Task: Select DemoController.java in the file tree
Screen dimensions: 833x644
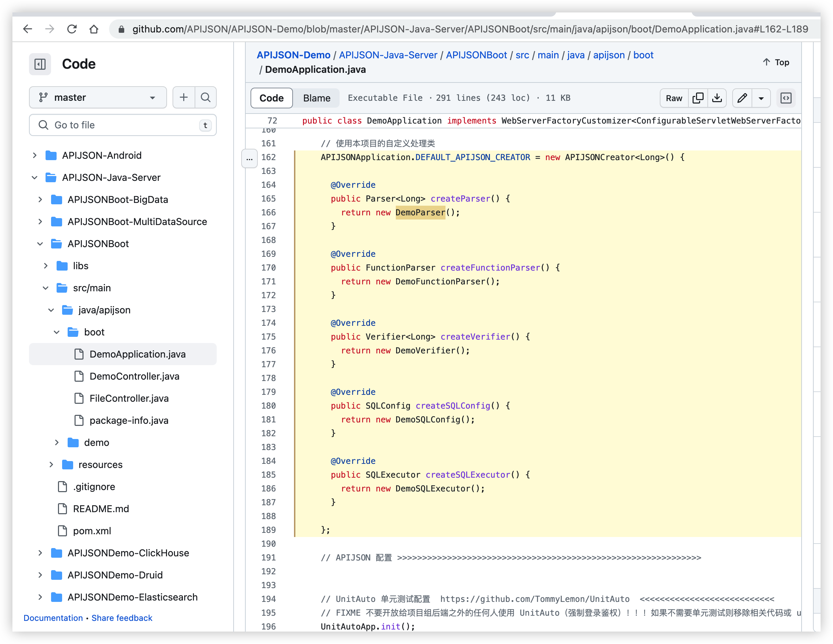Action: [x=134, y=376]
